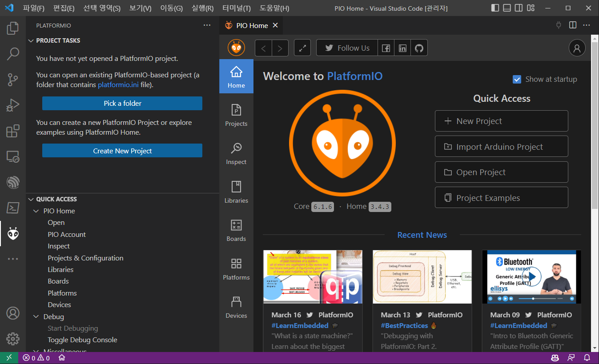Open the 터미널(T) menu

[236, 8]
